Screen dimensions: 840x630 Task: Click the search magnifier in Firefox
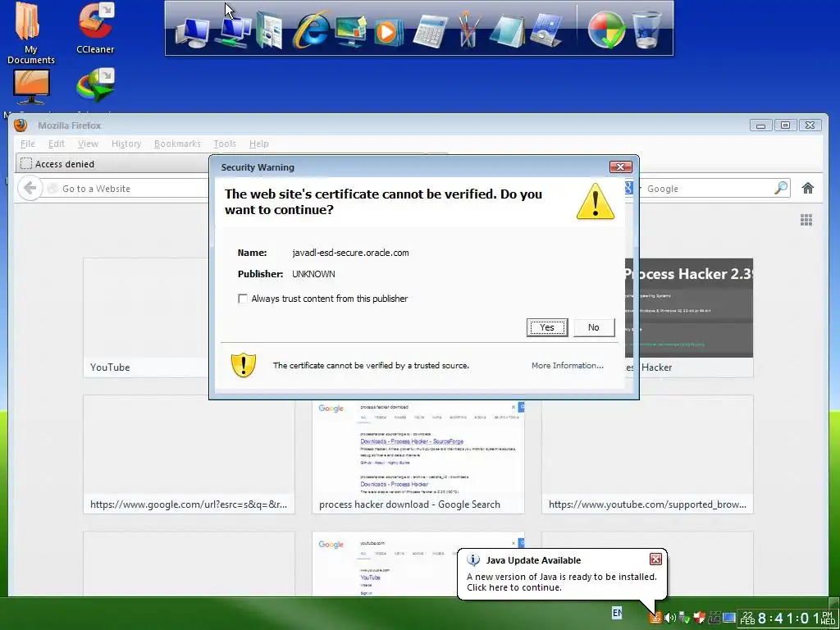coord(781,188)
